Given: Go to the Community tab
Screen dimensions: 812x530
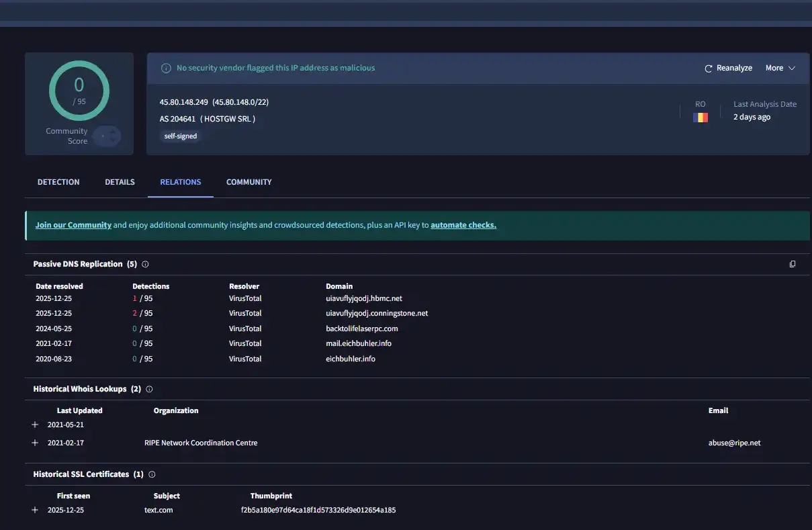Looking at the screenshot, I should pos(249,182).
